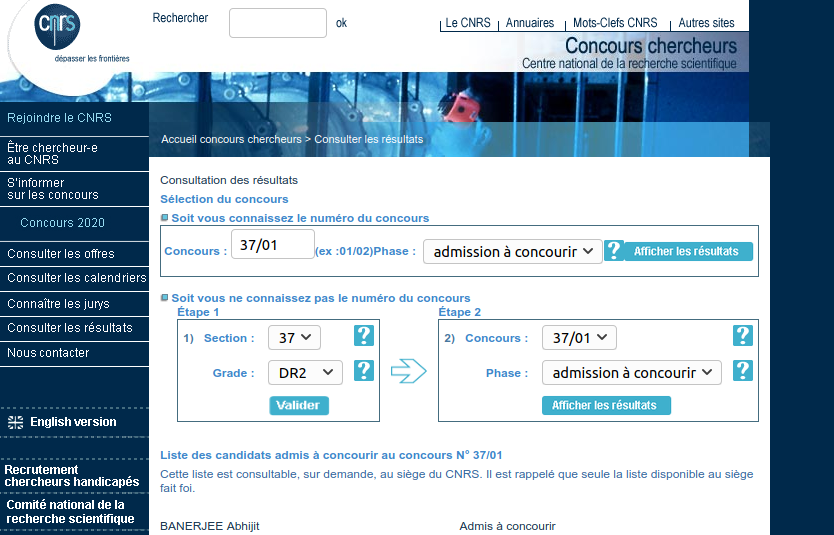Image resolution: width=834 pixels, height=535 pixels.
Task: Open the Section dropdown showing 37
Action: click(x=294, y=338)
